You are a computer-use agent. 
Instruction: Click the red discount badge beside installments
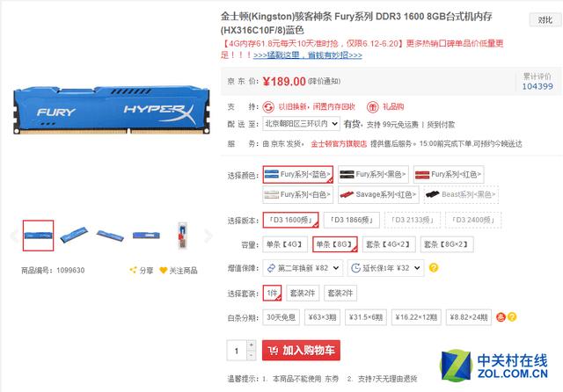(x=501, y=317)
